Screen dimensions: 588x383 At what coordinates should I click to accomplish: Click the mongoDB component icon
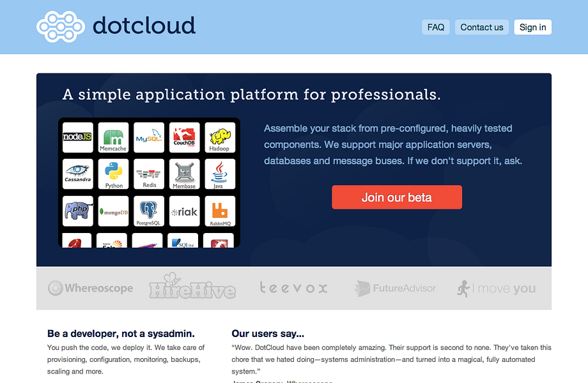113,210
